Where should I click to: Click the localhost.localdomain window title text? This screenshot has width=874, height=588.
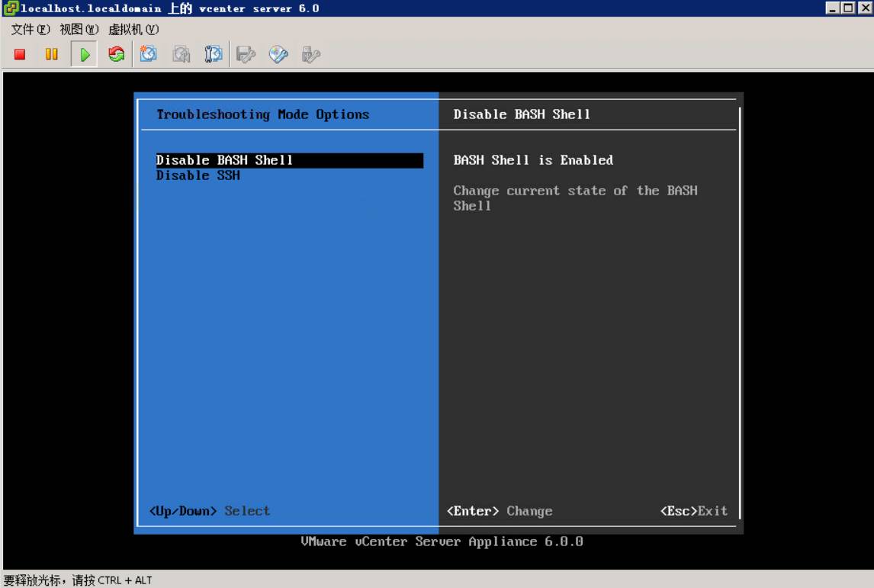point(170,8)
